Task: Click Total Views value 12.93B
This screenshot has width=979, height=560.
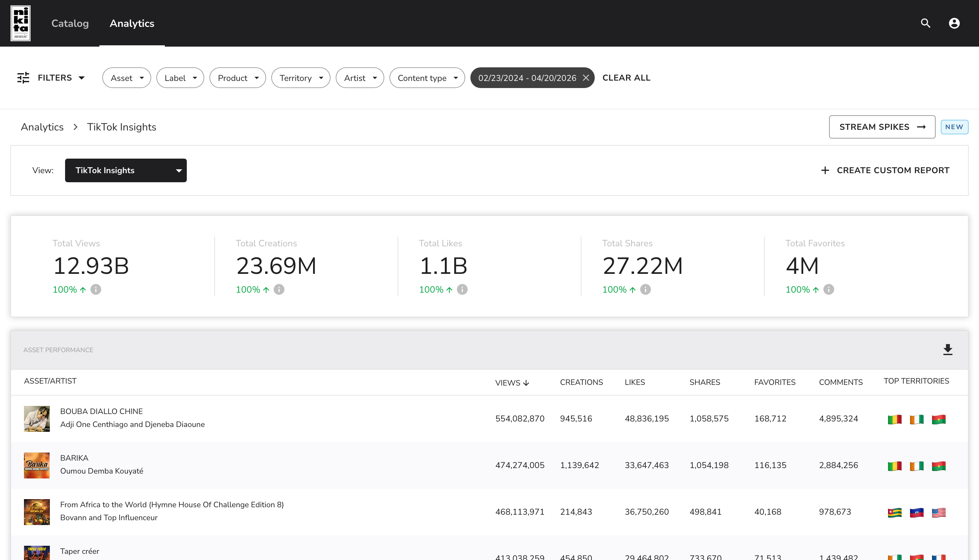Action: (91, 266)
